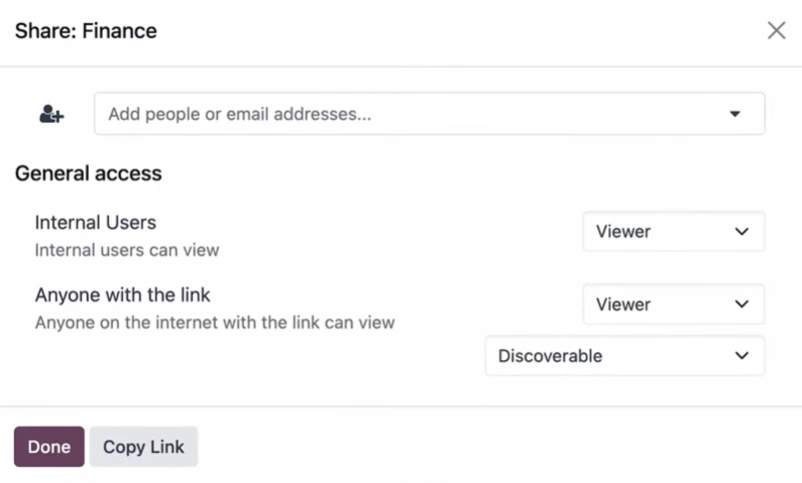Expand the people suggestions caret arrow
Viewport: 802px width, 483px height.
click(734, 114)
